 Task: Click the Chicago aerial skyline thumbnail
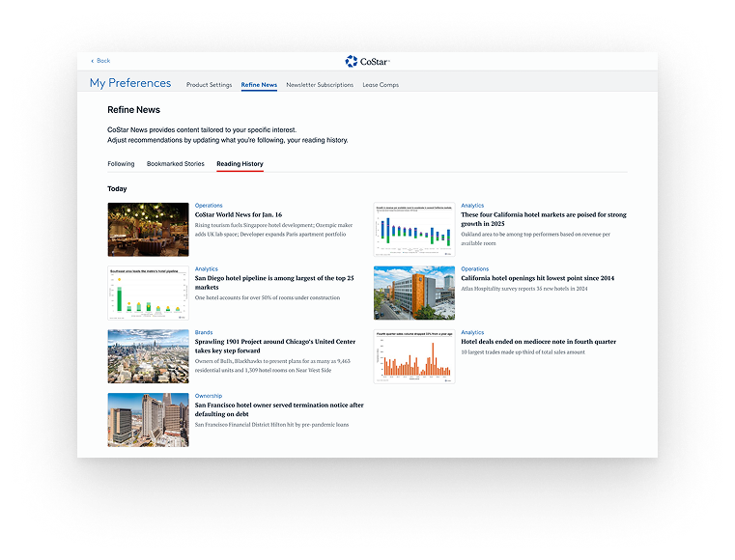pos(148,356)
